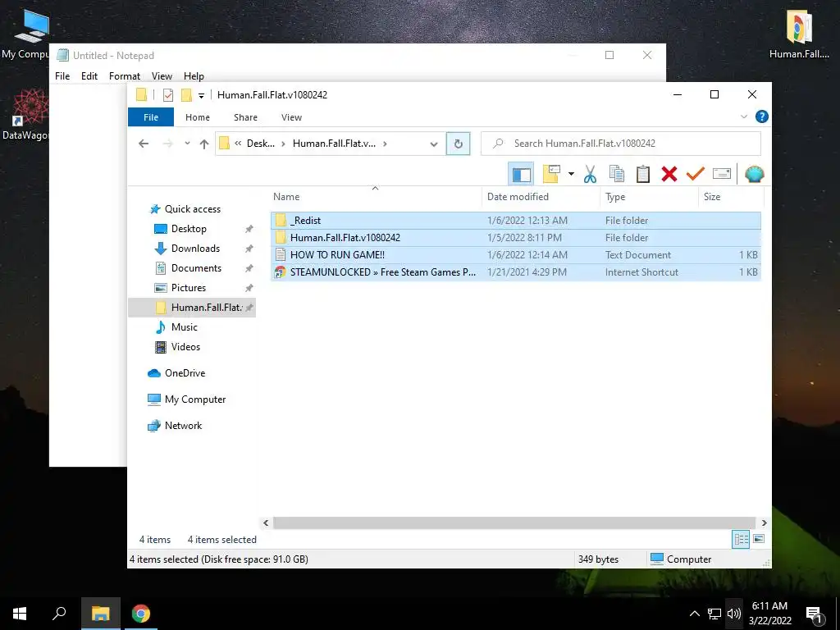Open the folder options toolbar icon

pyautogui.click(x=551, y=174)
